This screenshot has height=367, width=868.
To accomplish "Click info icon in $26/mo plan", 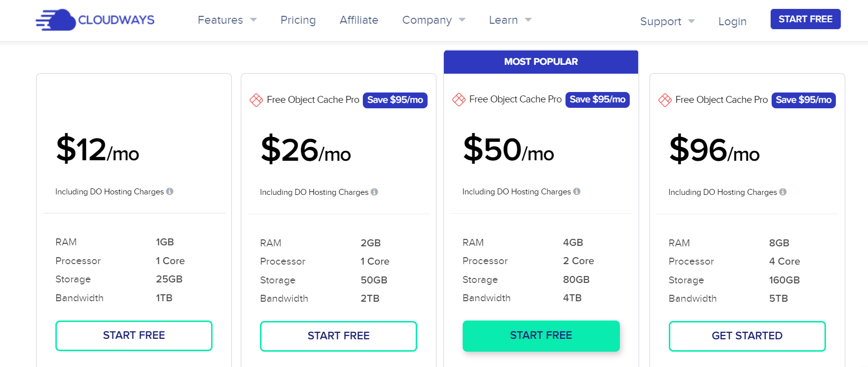I will (374, 192).
